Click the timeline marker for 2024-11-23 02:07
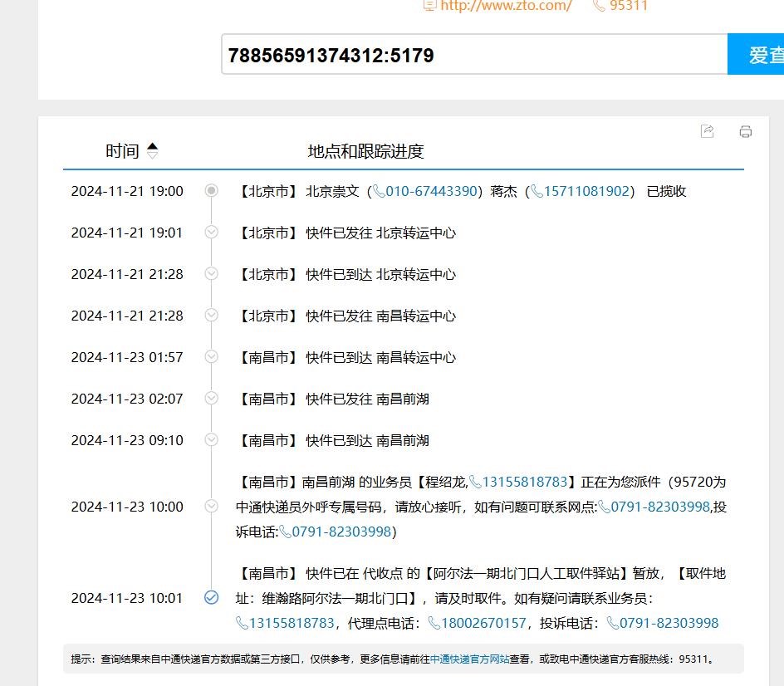 212,398
